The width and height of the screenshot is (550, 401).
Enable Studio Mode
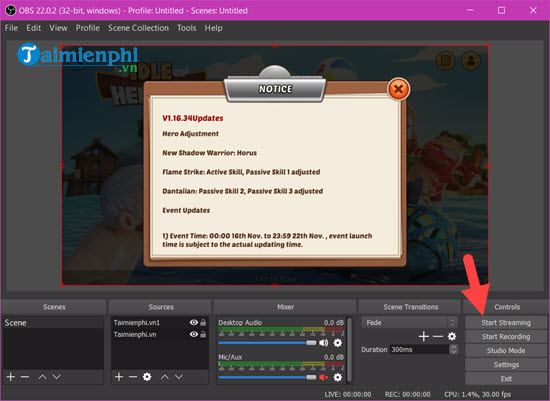tap(506, 351)
